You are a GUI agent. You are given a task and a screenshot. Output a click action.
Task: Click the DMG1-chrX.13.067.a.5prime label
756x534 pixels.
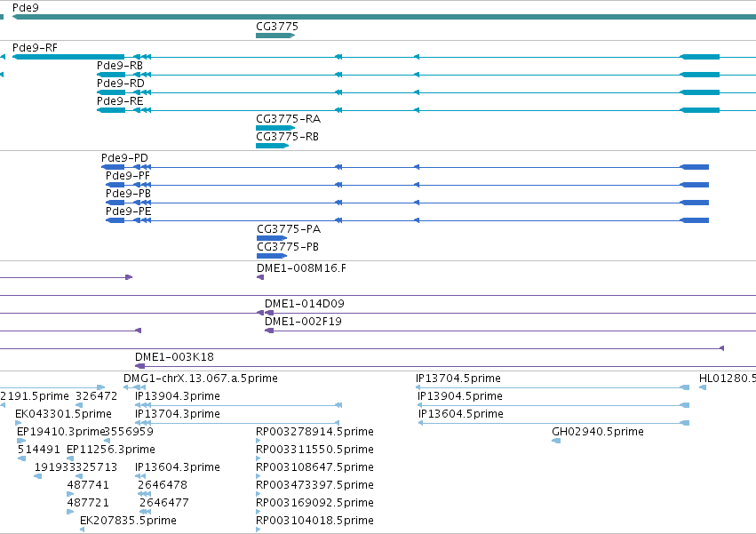(x=201, y=379)
